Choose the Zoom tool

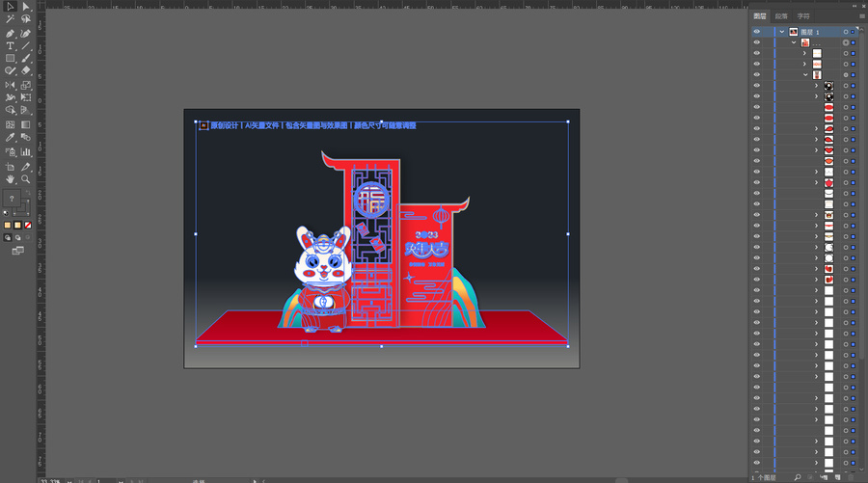25,179
